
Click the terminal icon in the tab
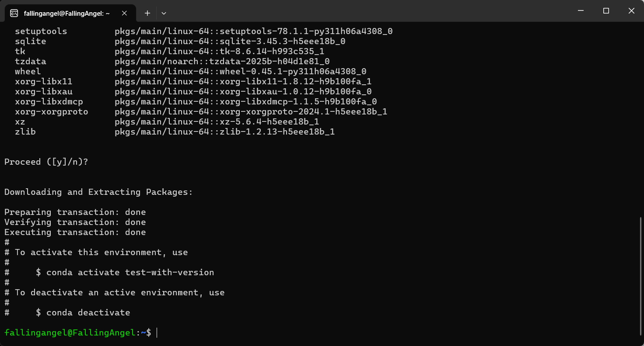[14, 13]
